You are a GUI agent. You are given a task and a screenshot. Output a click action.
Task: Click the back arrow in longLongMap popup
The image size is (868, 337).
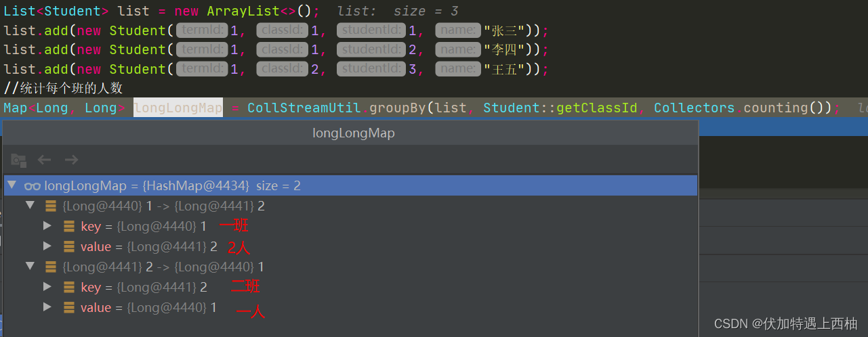pos(45,160)
